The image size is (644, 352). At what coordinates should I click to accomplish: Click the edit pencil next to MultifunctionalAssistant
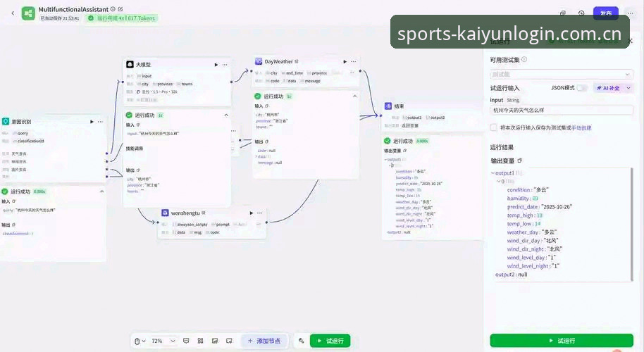[120, 9]
